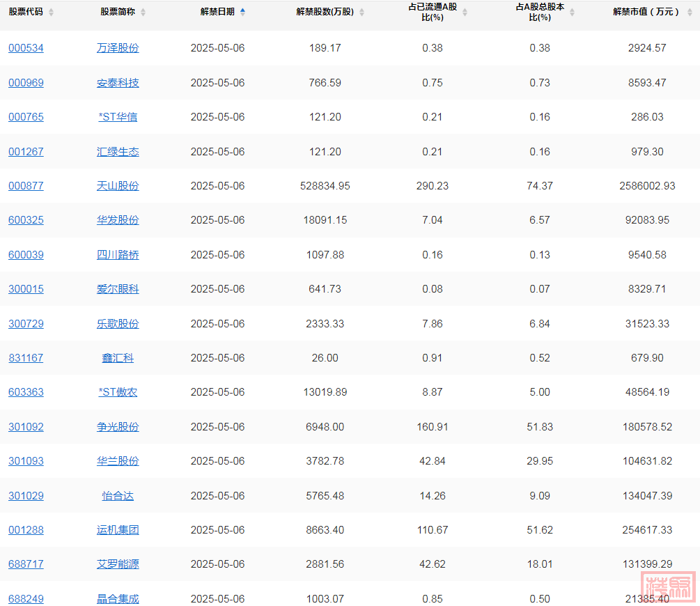Select market value 2586002.93
This screenshot has width=700, height=606.
pyautogui.click(x=647, y=186)
